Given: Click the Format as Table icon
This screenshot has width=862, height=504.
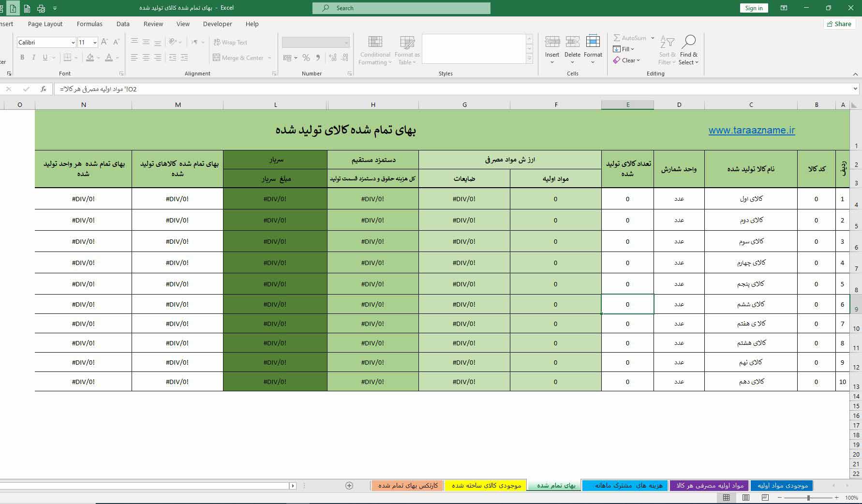Looking at the screenshot, I should click(407, 42).
